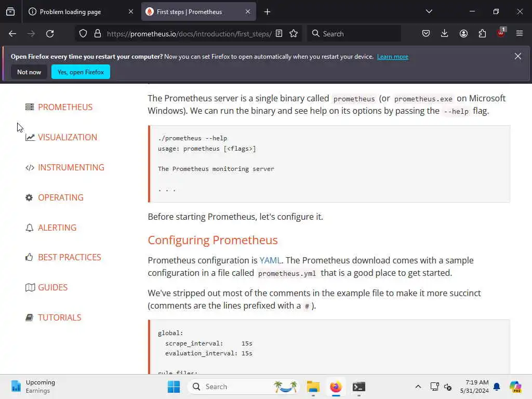View site security padlock info
The height and width of the screenshot is (399, 532).
tap(98, 34)
